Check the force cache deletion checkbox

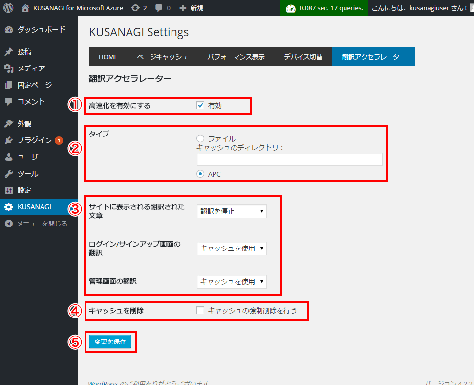pyautogui.click(x=200, y=310)
